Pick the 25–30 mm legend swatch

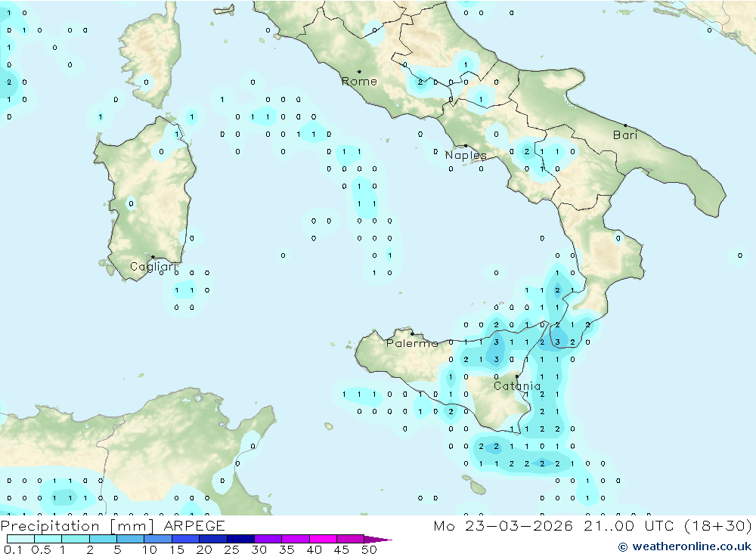pyautogui.click(x=240, y=539)
